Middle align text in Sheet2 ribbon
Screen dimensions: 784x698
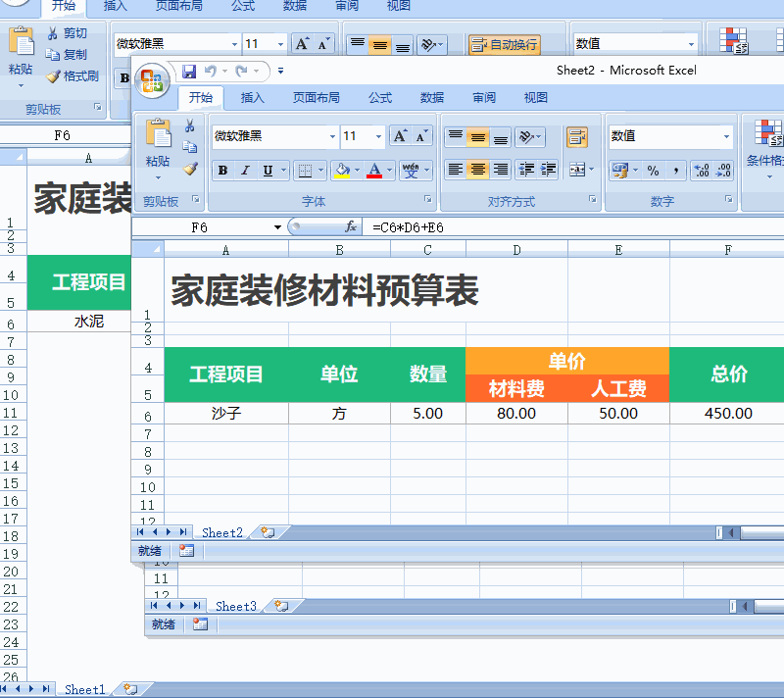[478, 136]
